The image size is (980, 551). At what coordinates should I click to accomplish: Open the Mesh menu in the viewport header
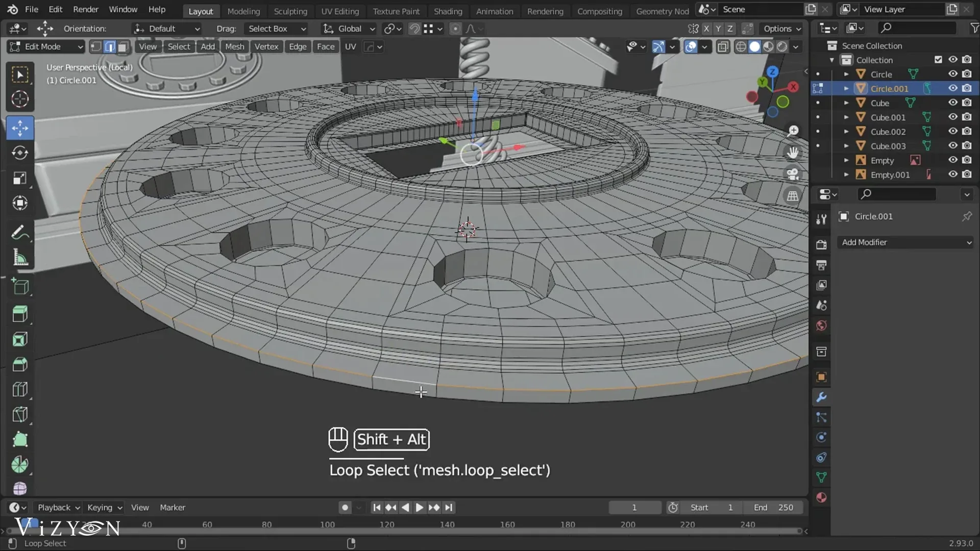click(234, 46)
